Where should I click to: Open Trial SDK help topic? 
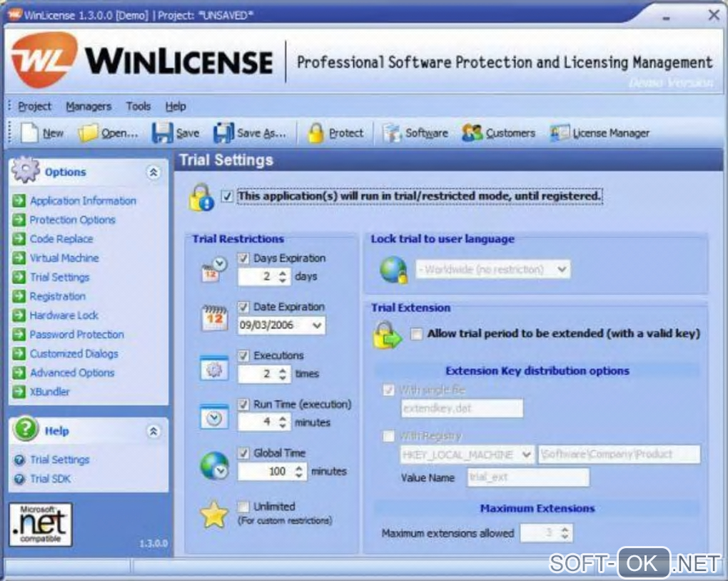pos(50,479)
